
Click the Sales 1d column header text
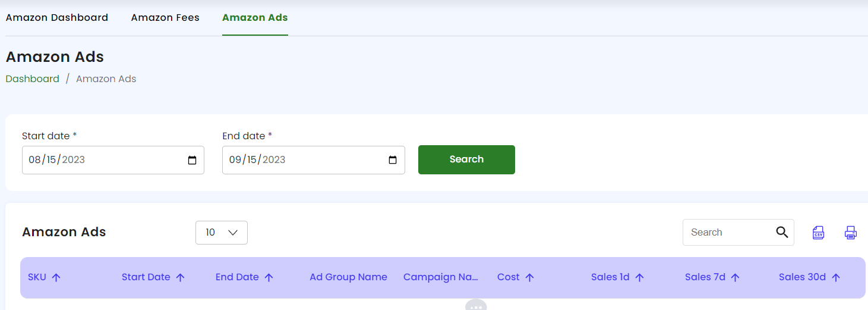[610, 277]
